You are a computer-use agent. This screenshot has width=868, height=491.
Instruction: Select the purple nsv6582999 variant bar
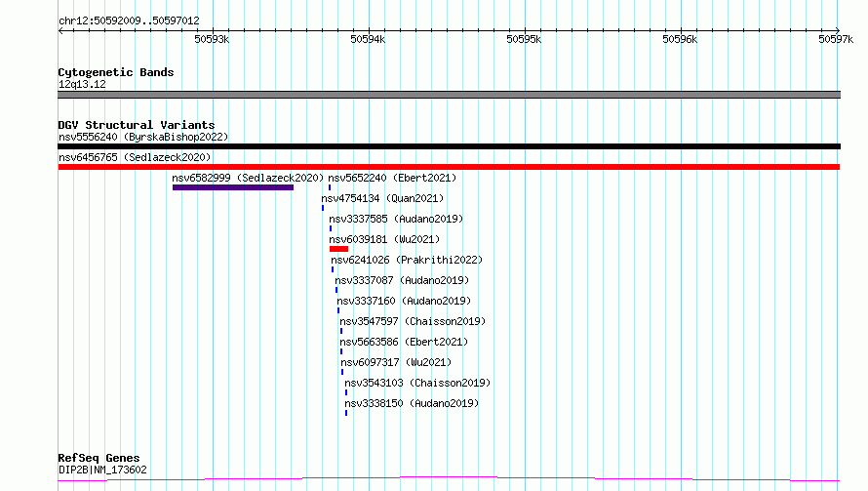coord(233,187)
